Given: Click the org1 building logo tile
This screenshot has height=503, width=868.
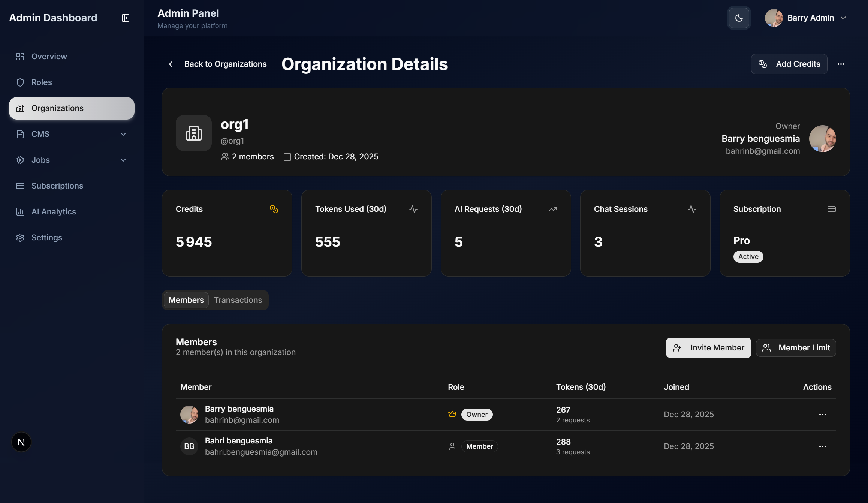Looking at the screenshot, I should 194,133.
